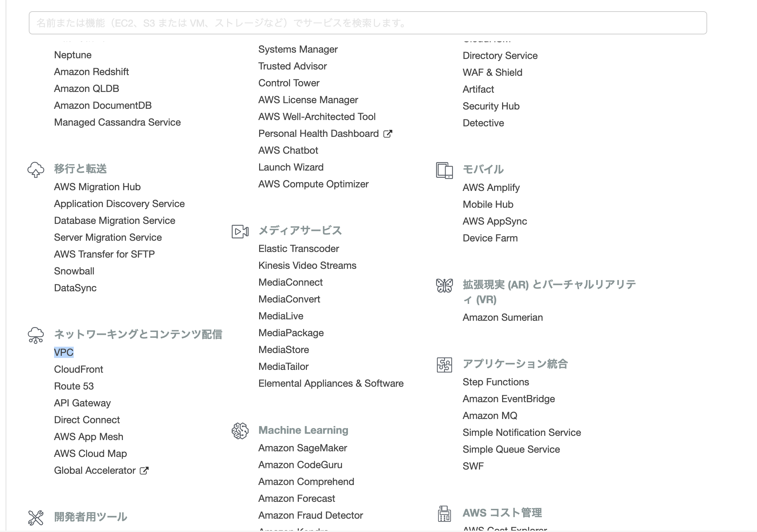Open CloudFront

coord(79,369)
